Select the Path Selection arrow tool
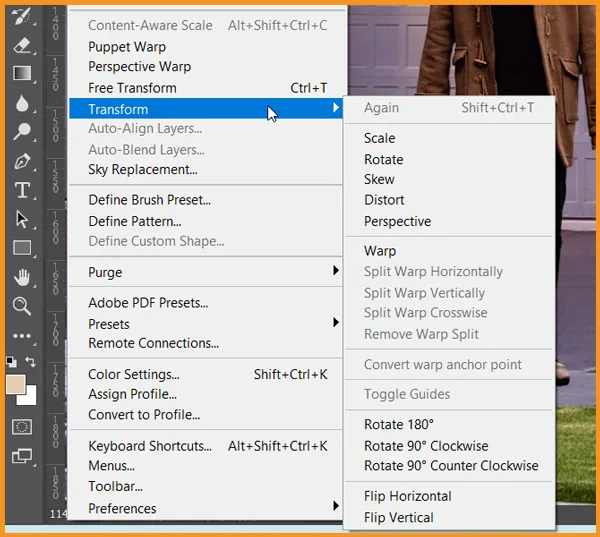The width and height of the screenshot is (600, 537). pos(22,219)
